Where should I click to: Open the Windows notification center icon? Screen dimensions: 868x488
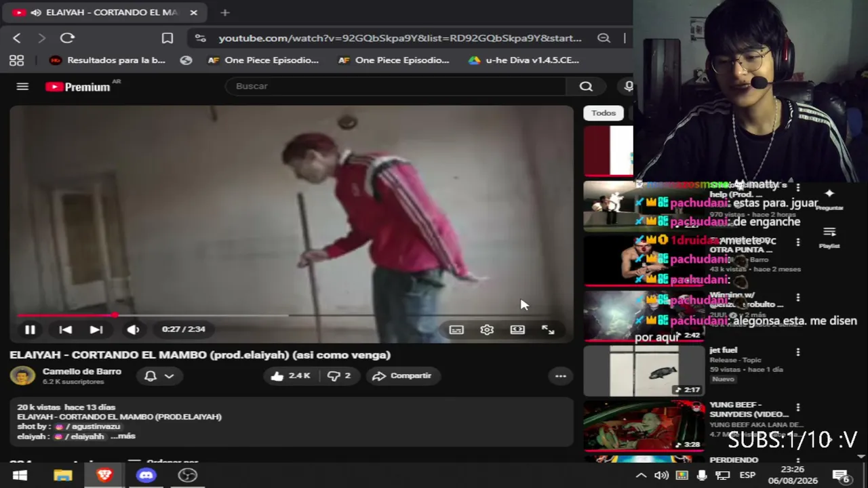(842, 475)
